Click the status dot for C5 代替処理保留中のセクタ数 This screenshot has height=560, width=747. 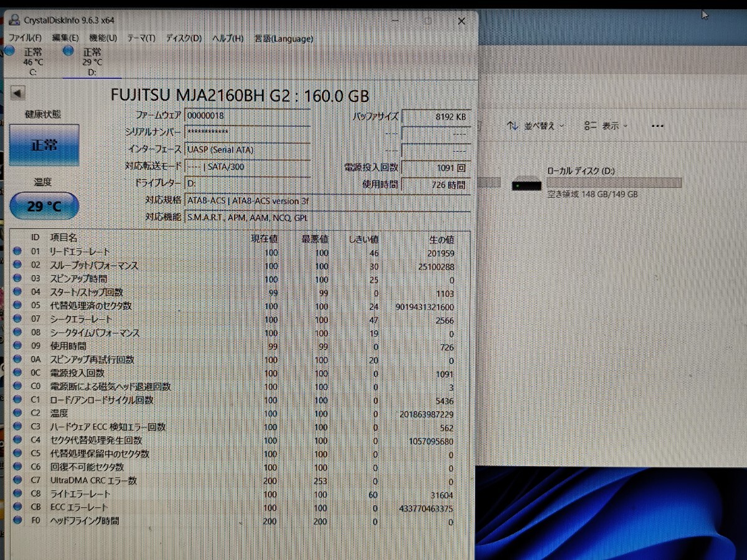17,454
